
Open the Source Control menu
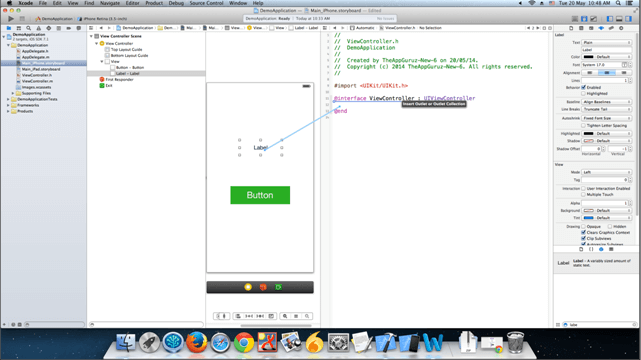pos(206,3)
